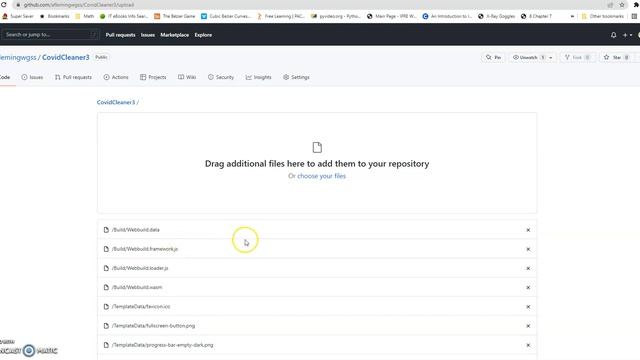
Task: Open the repository Settings tab
Action: pyautogui.click(x=296, y=77)
